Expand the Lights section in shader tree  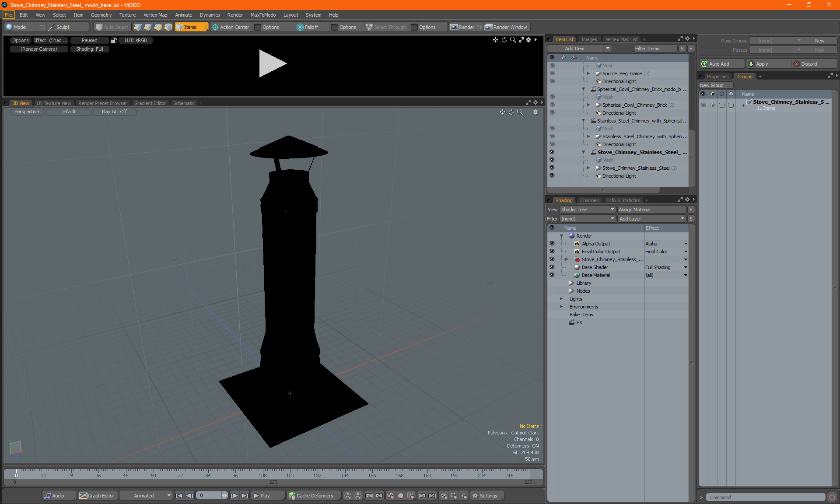[561, 298]
